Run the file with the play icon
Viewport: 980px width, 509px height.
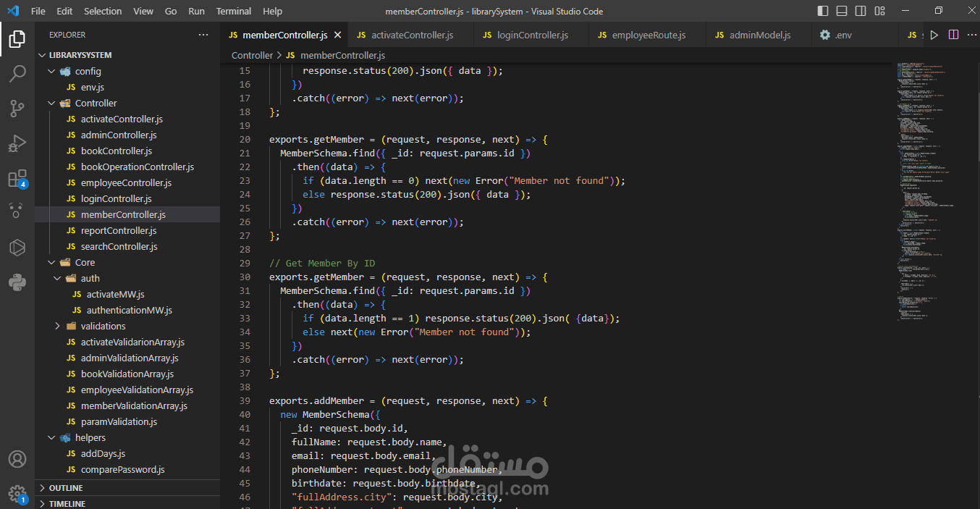tap(934, 35)
